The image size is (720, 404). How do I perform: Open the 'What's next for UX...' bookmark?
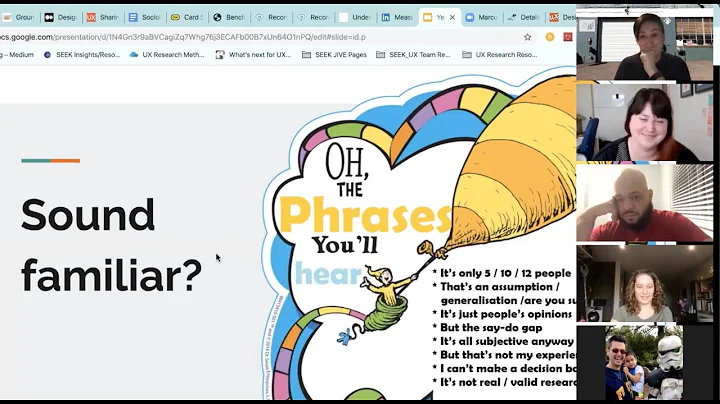click(x=253, y=55)
